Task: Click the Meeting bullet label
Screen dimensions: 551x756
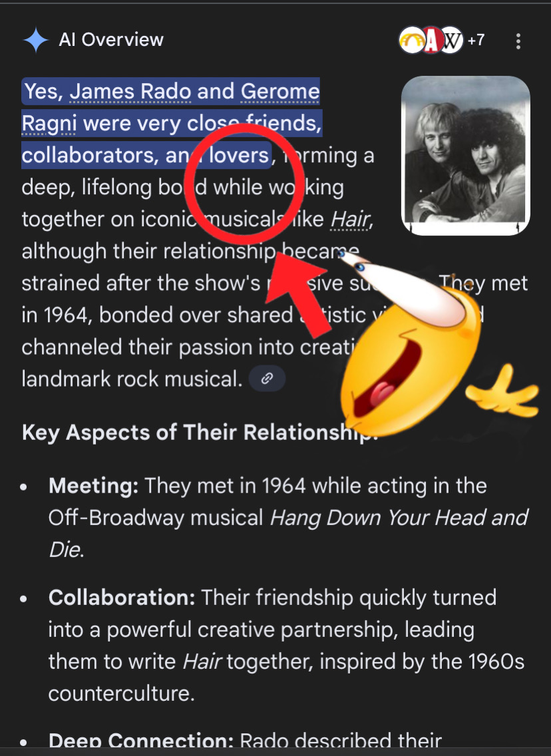Action: point(94,486)
